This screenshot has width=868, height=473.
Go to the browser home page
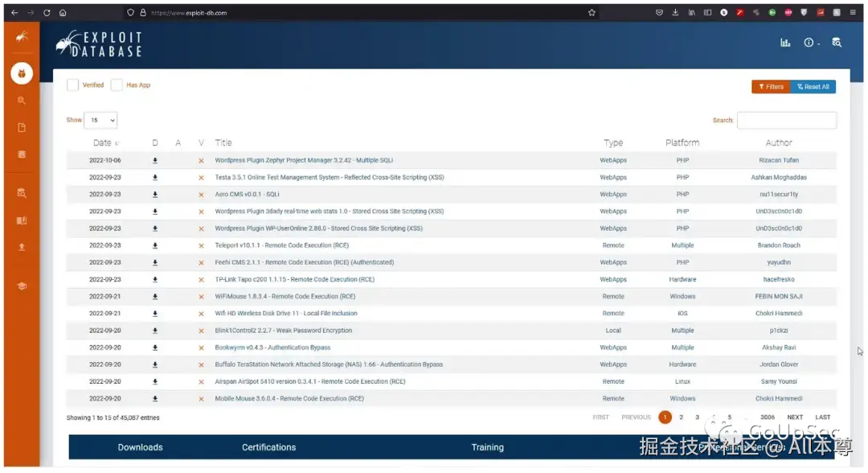pos(63,12)
